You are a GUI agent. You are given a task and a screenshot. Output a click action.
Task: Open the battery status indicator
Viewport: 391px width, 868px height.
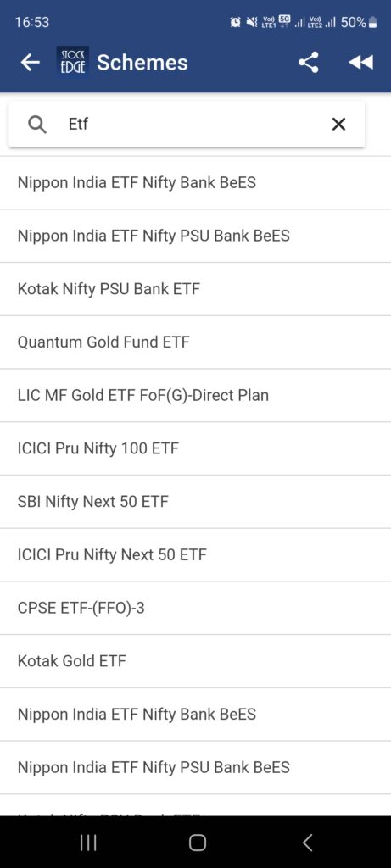pyautogui.click(x=372, y=22)
